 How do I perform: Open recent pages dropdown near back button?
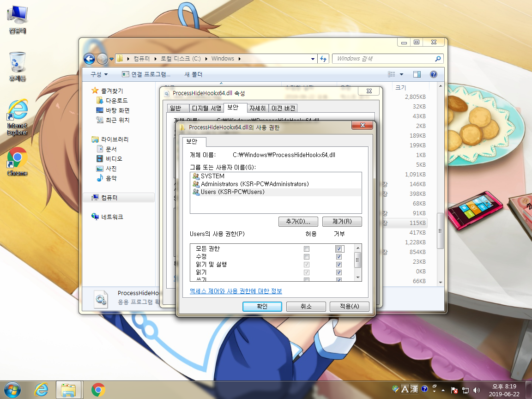pyautogui.click(x=111, y=59)
